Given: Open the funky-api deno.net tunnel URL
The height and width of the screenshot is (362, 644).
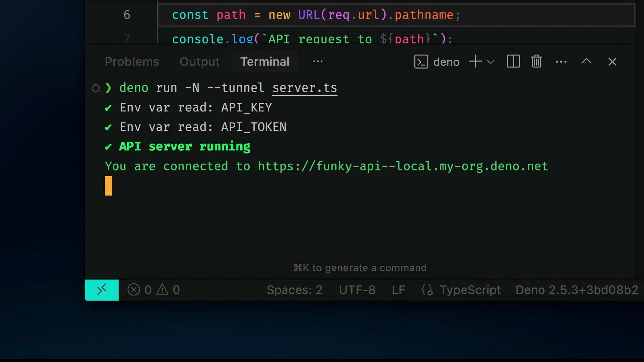Looking at the screenshot, I should pyautogui.click(x=402, y=166).
